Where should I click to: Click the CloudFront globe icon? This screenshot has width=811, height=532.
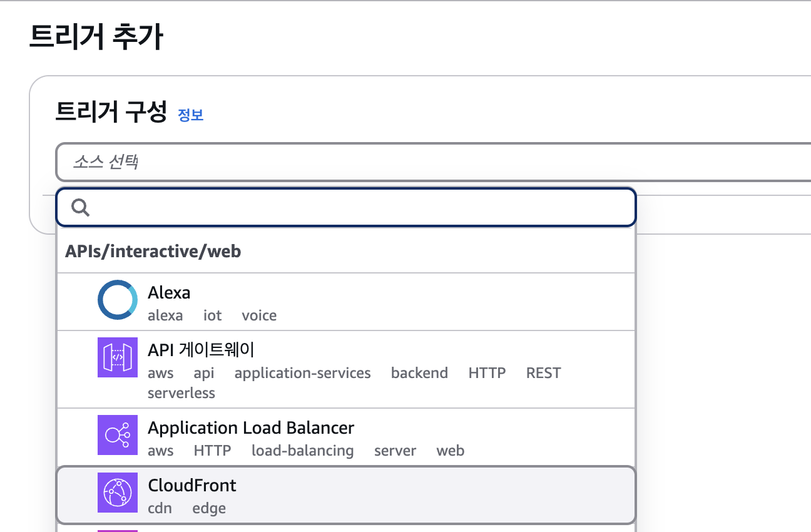coord(118,493)
